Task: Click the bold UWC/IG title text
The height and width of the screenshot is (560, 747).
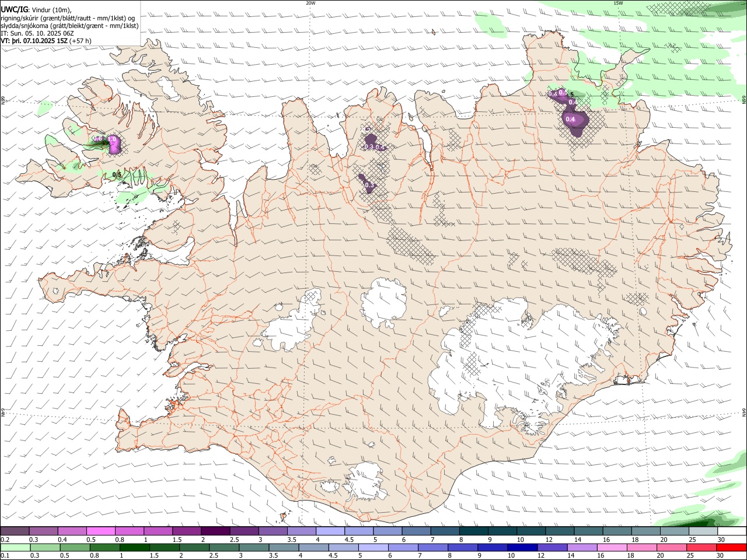Action: (x=14, y=9)
